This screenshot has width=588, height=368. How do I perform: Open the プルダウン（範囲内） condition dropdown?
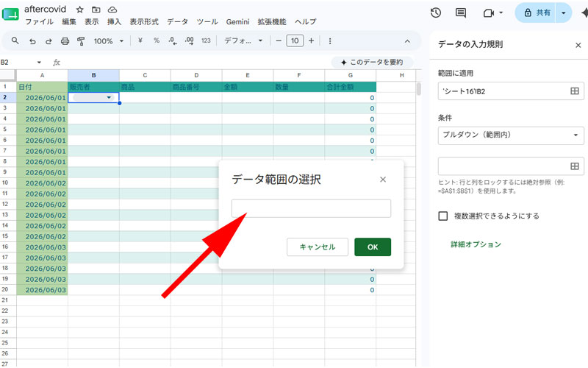(511, 135)
